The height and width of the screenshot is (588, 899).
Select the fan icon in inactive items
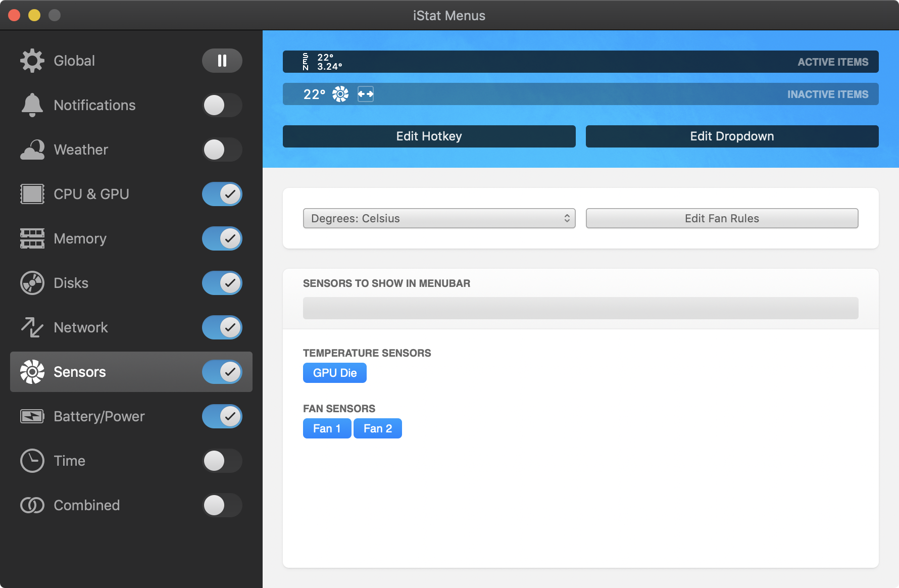click(x=340, y=94)
